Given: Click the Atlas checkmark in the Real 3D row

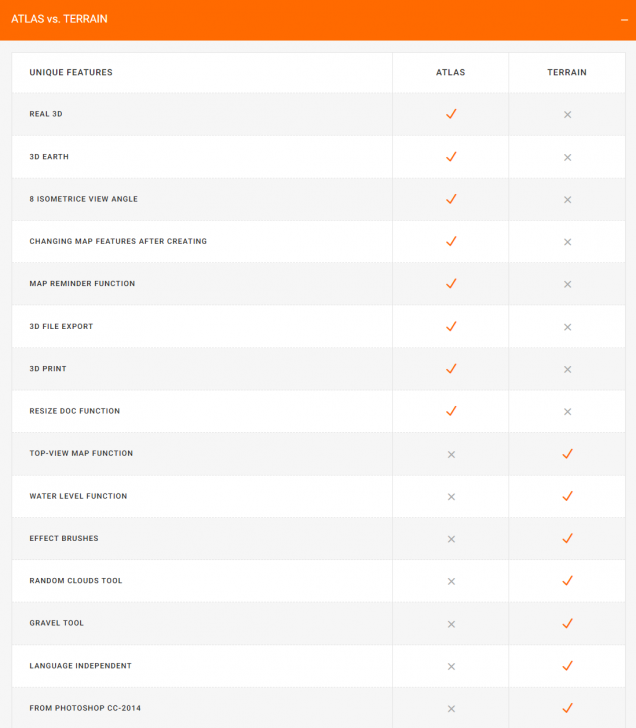Looking at the screenshot, I should tap(451, 114).
